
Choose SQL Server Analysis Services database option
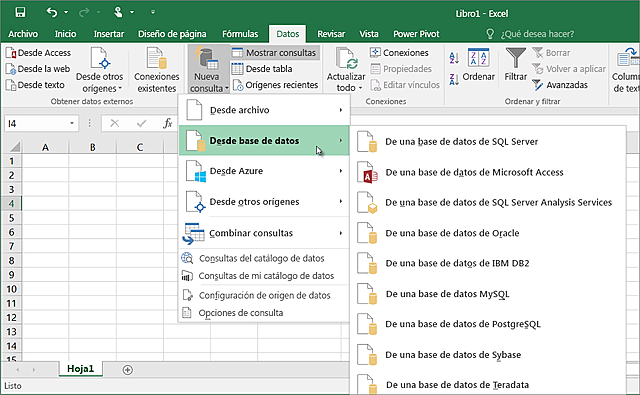488,202
